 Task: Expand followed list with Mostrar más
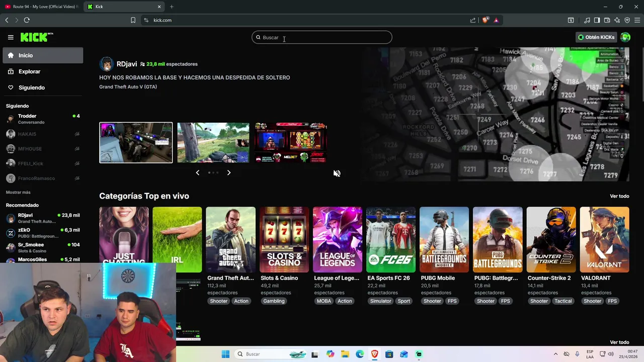click(18, 193)
